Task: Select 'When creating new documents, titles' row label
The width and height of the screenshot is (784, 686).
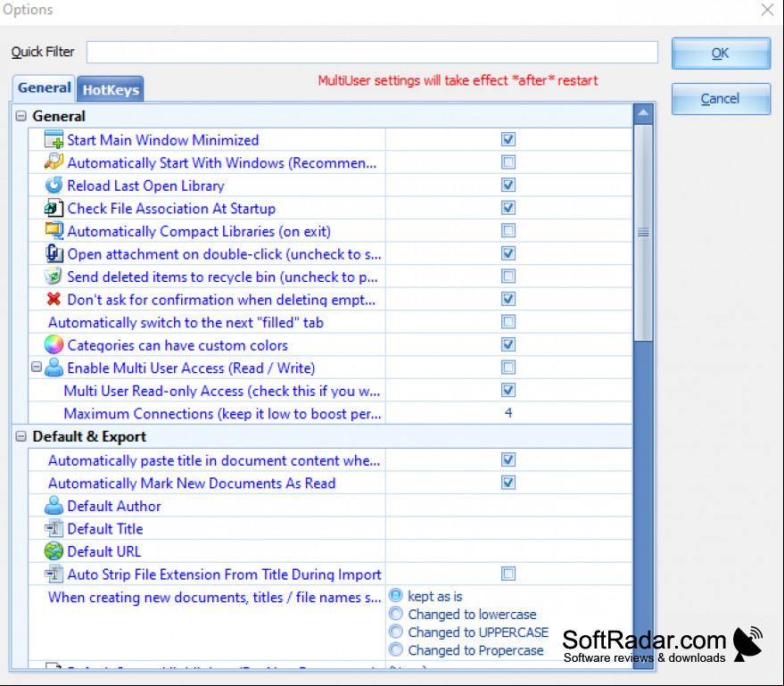Action: 214,598
